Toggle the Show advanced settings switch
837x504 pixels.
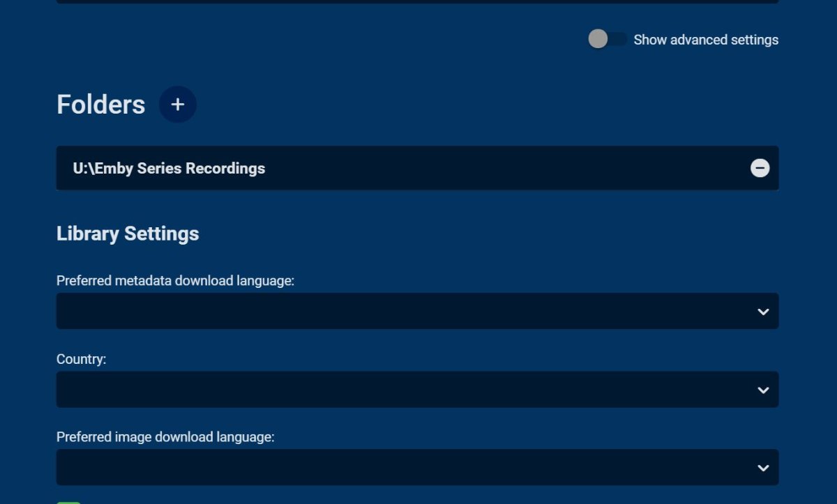click(x=608, y=39)
